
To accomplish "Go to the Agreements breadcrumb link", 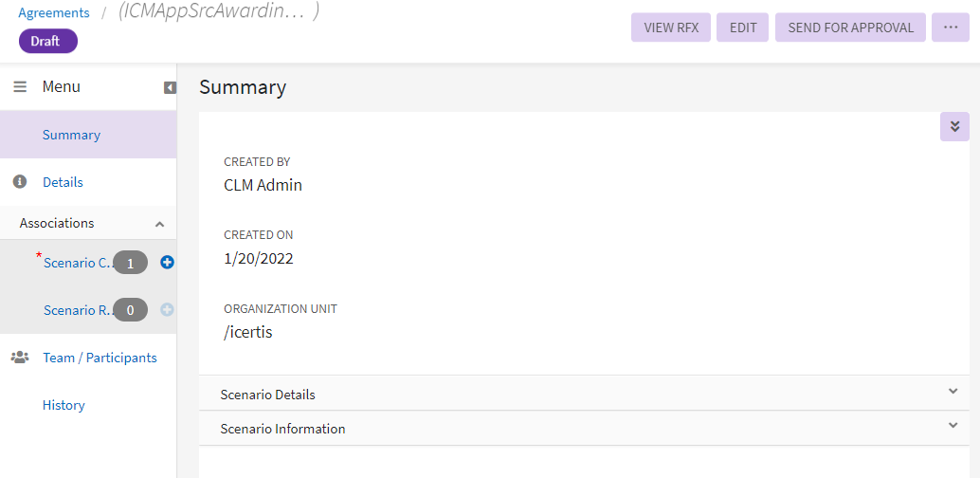I will (x=54, y=13).
